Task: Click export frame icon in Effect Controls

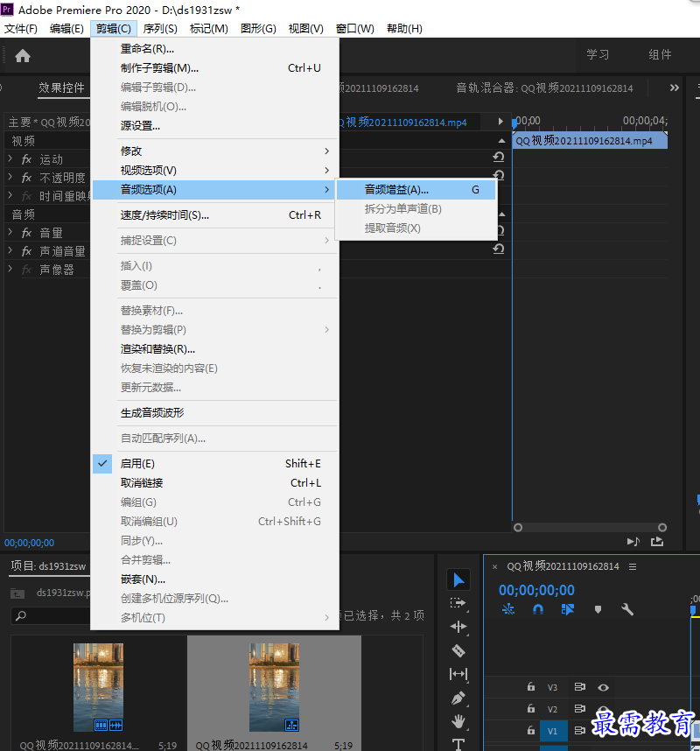Action: coord(657,541)
